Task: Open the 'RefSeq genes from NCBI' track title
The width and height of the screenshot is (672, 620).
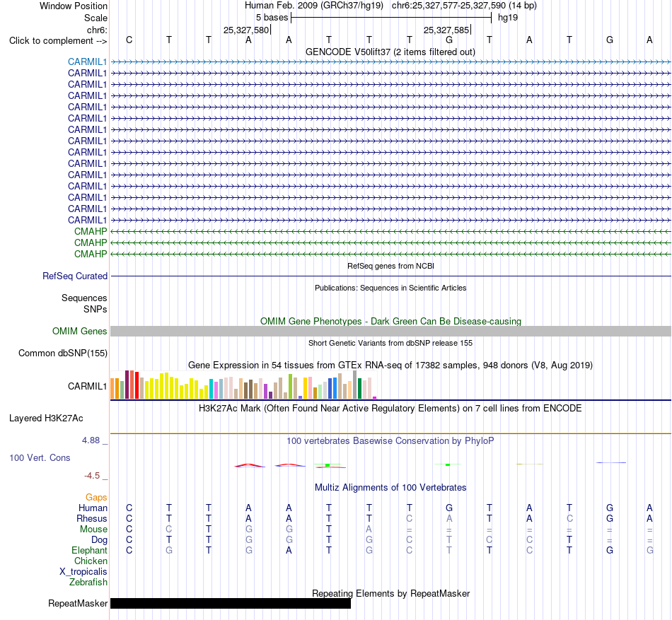Action: pos(390,266)
